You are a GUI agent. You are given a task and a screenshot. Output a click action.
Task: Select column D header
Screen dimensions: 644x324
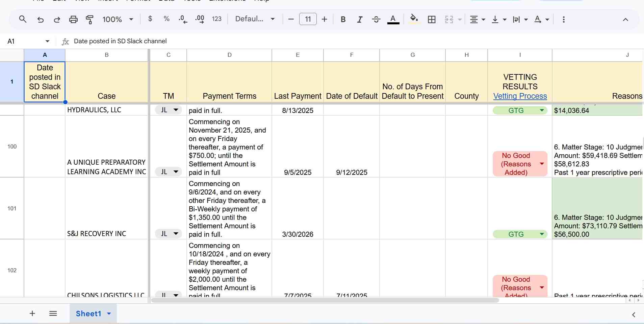(x=229, y=55)
